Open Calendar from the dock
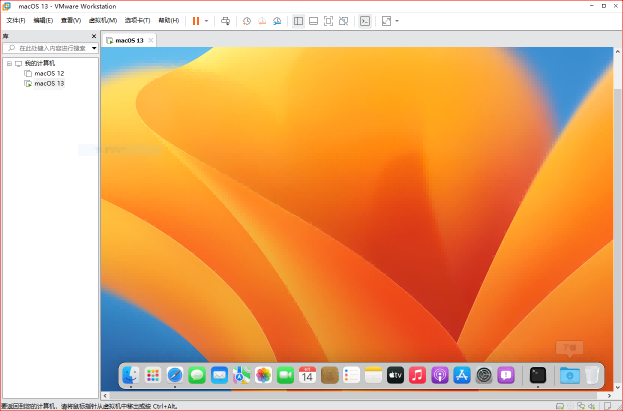This screenshot has height=411, width=623. point(308,375)
